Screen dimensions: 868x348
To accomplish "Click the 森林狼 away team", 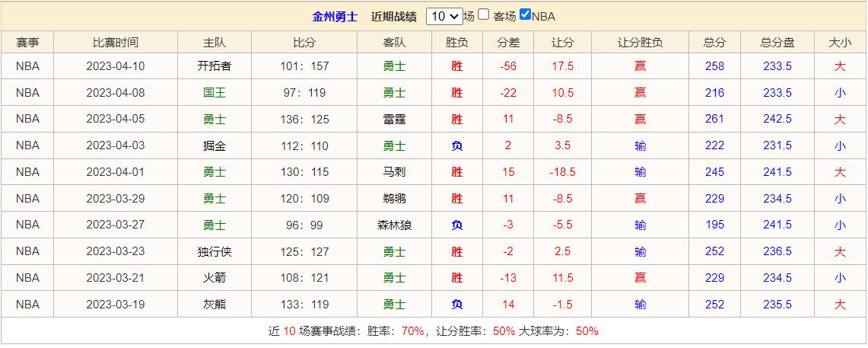I will (394, 225).
